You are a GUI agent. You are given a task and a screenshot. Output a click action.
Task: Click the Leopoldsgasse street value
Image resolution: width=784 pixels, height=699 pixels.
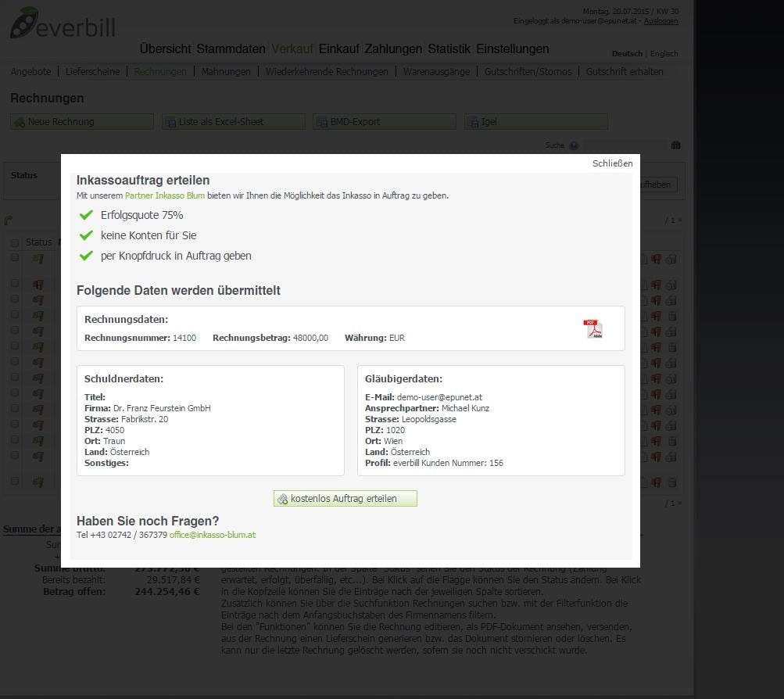429,419
